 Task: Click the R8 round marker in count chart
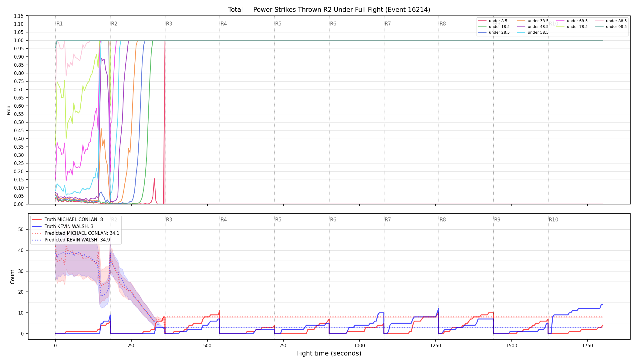pos(443,220)
